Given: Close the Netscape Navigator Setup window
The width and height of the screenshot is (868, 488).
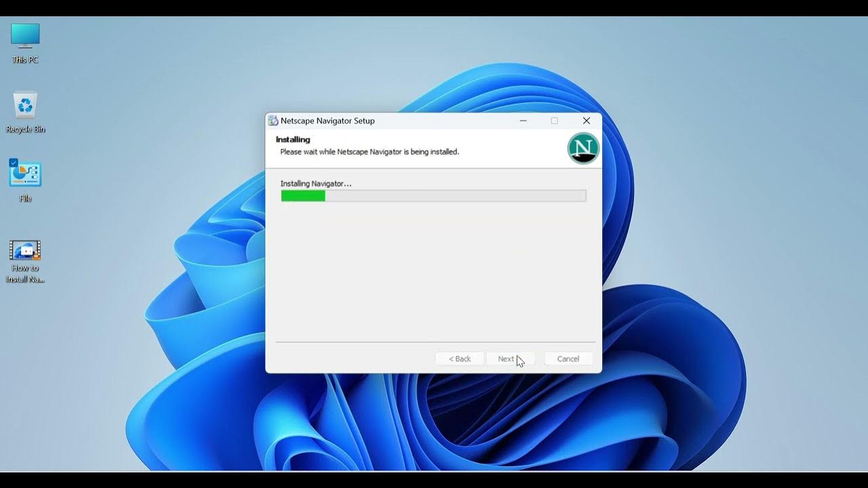Looking at the screenshot, I should [x=587, y=121].
